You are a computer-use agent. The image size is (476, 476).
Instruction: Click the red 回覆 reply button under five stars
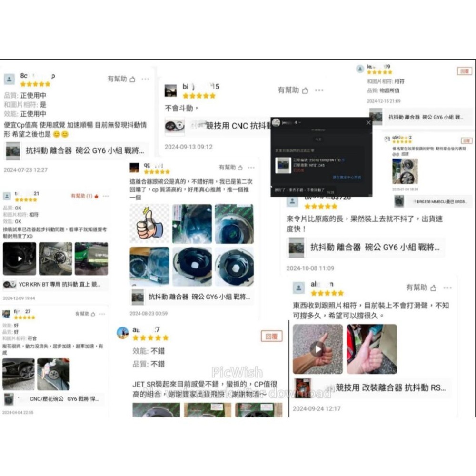(x=271, y=337)
